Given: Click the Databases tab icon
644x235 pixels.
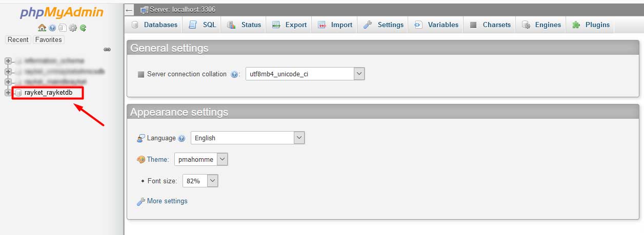Looking at the screenshot, I should pos(135,25).
